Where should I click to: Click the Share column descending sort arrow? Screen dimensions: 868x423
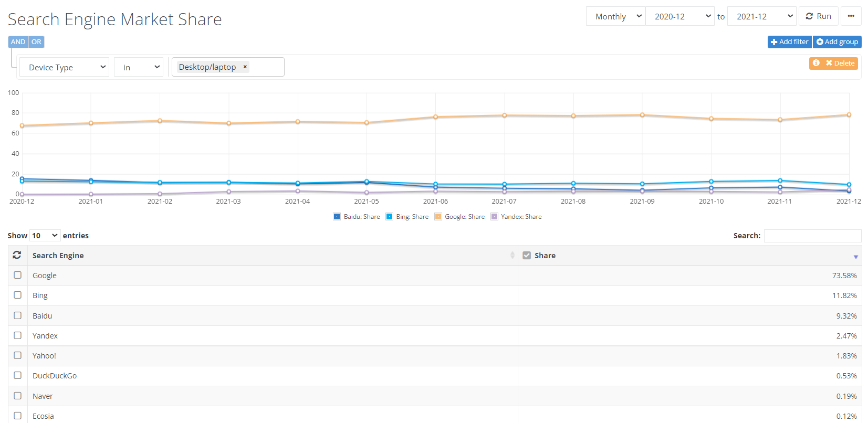[x=855, y=257]
